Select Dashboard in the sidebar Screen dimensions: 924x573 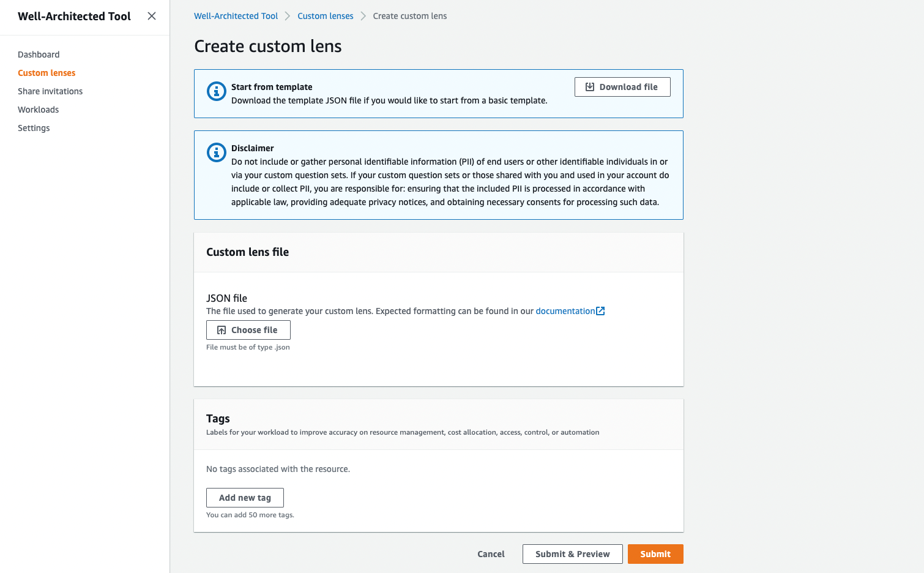39,54
